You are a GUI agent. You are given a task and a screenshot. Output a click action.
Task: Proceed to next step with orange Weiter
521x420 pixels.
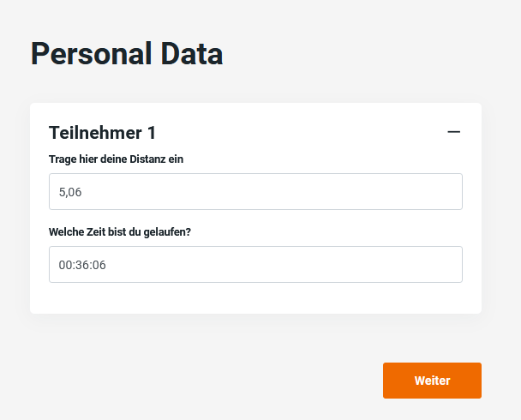click(x=432, y=381)
